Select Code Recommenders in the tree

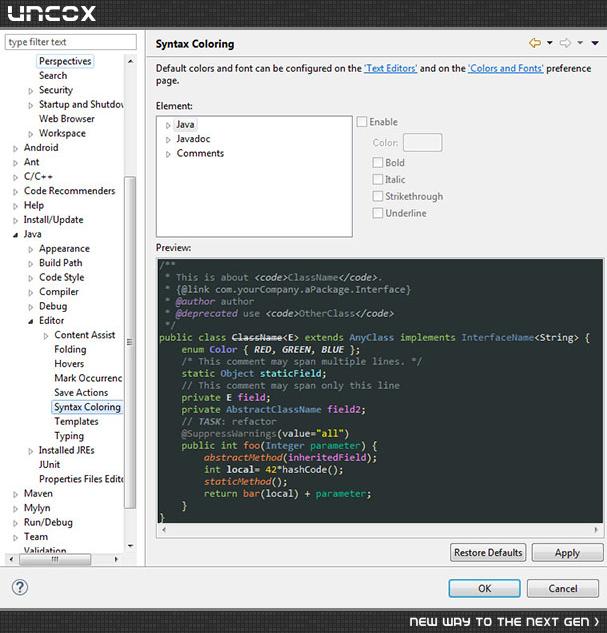[69, 191]
